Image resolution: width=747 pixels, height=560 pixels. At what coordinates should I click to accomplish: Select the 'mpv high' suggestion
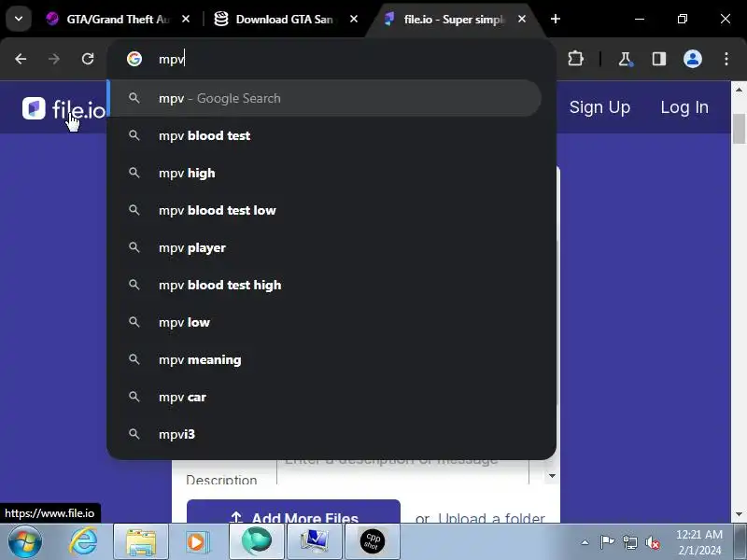point(325,173)
